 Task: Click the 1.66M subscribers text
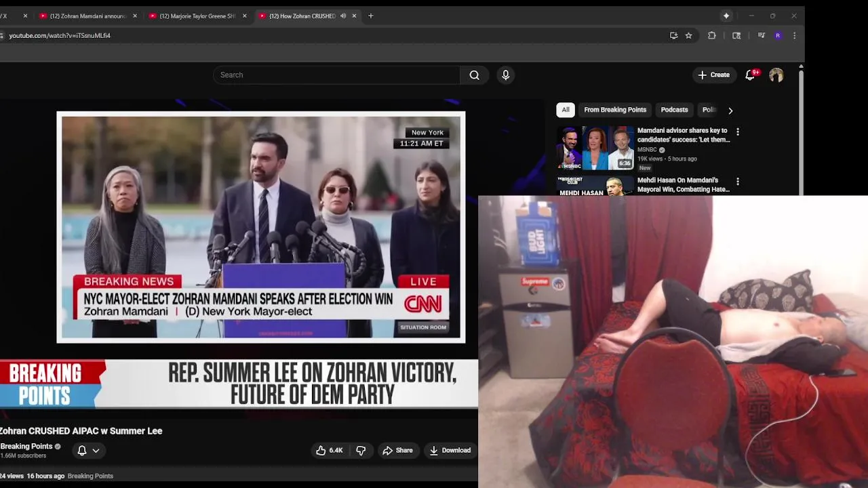coord(23,455)
